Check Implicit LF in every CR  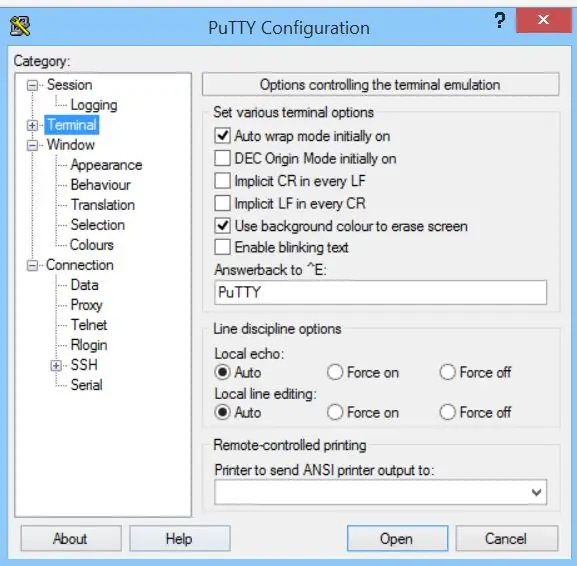coord(223,203)
